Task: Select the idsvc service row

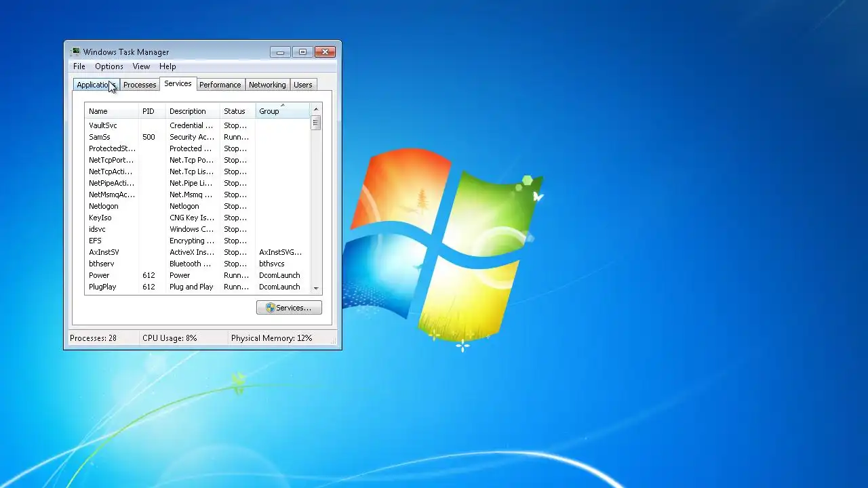Action: 197,229
